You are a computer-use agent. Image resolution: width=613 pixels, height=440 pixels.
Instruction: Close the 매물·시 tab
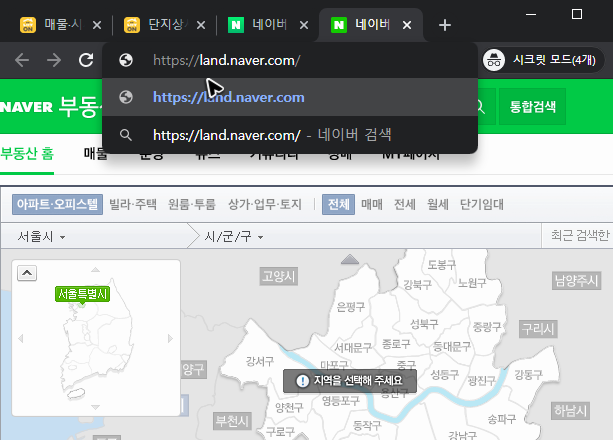[97, 25]
